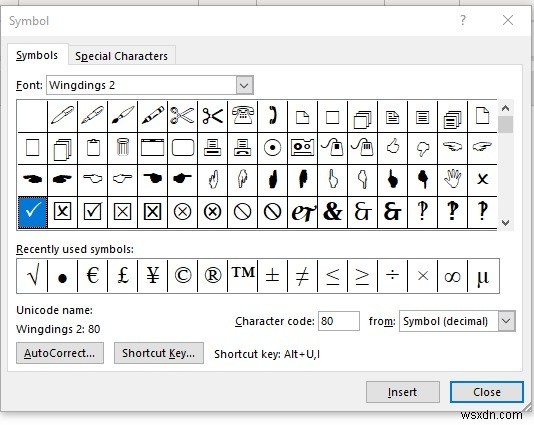Viewport: 534px width, 425px height.
Task: Pick the boxed check mark symbol
Action: point(92,212)
